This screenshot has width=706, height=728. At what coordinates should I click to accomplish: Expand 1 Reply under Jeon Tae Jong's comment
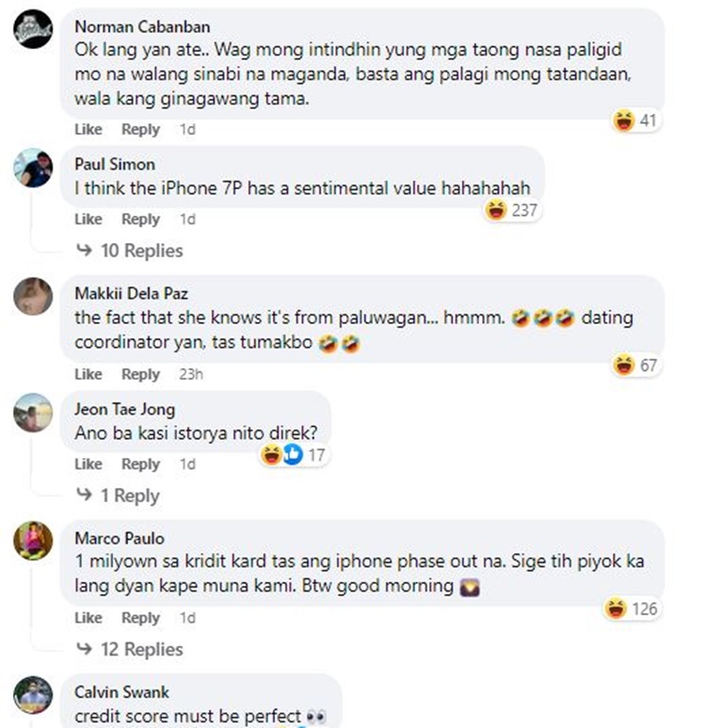click(118, 495)
